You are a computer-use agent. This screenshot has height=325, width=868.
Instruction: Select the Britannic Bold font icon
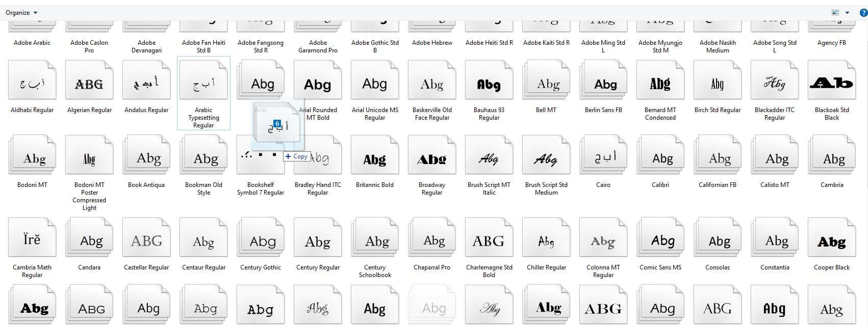pyautogui.click(x=375, y=155)
